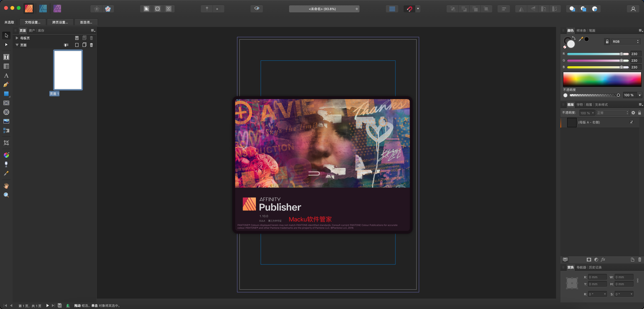The width and height of the screenshot is (644, 309).
Task: Select the Fill gradient tool
Action: pos(6,155)
